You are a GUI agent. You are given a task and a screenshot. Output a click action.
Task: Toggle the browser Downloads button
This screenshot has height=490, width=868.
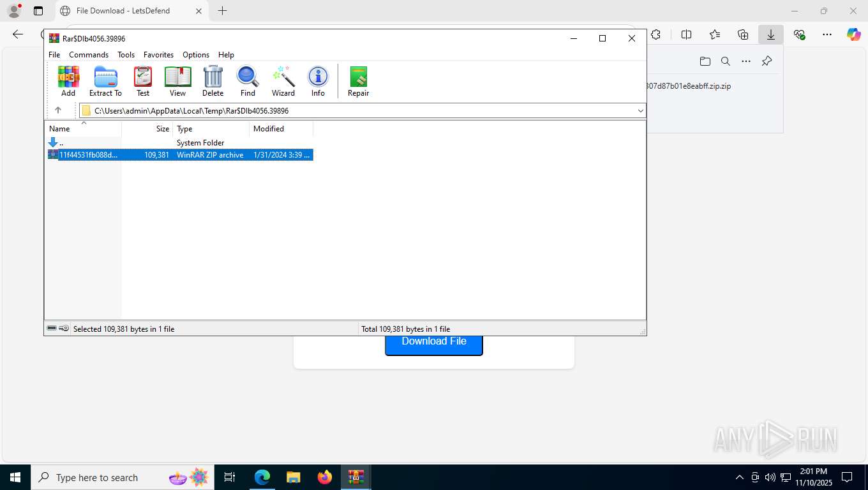click(771, 34)
